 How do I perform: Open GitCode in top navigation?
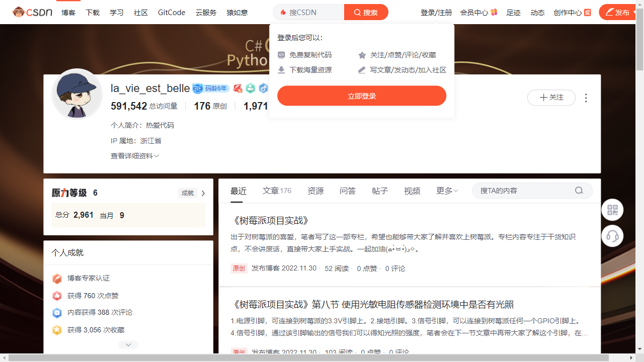coord(172,13)
